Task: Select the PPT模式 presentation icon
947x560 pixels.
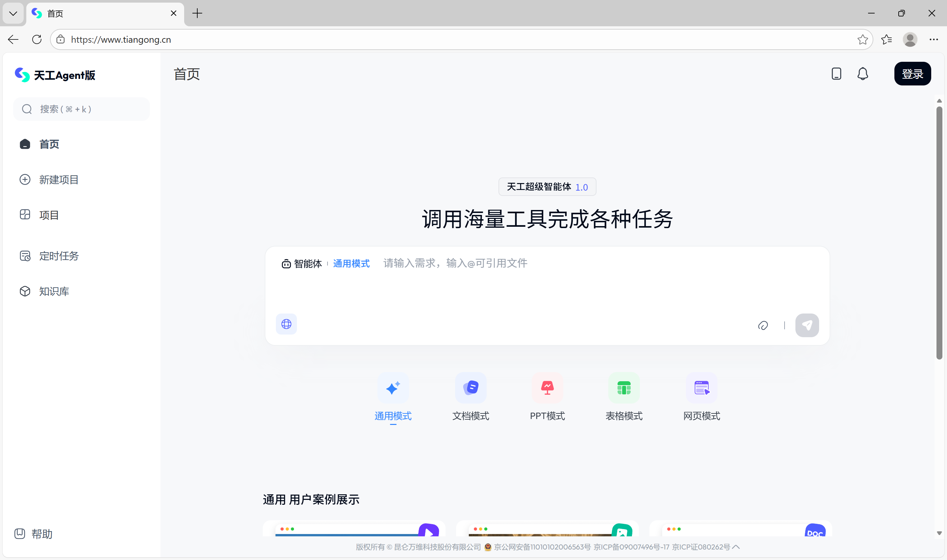Action: pos(547,388)
